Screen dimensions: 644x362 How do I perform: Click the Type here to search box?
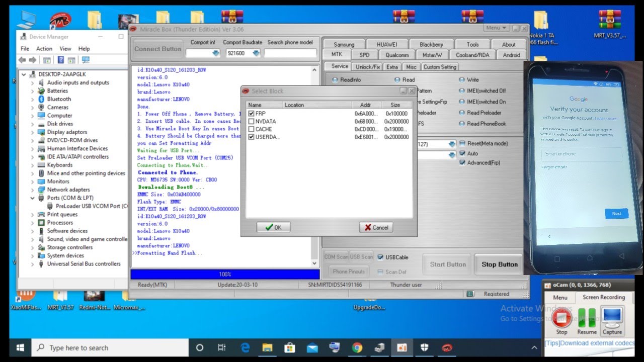tap(110, 347)
